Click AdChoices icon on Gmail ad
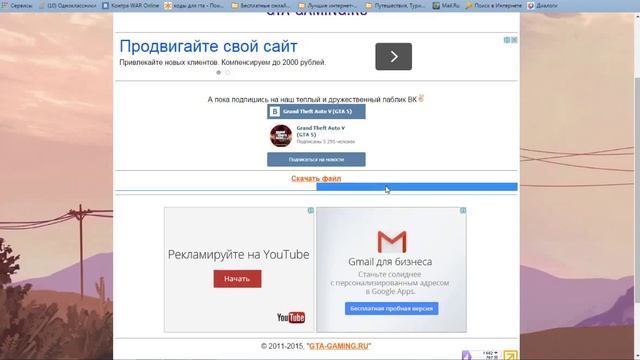The width and height of the screenshot is (640, 360). (x=463, y=211)
